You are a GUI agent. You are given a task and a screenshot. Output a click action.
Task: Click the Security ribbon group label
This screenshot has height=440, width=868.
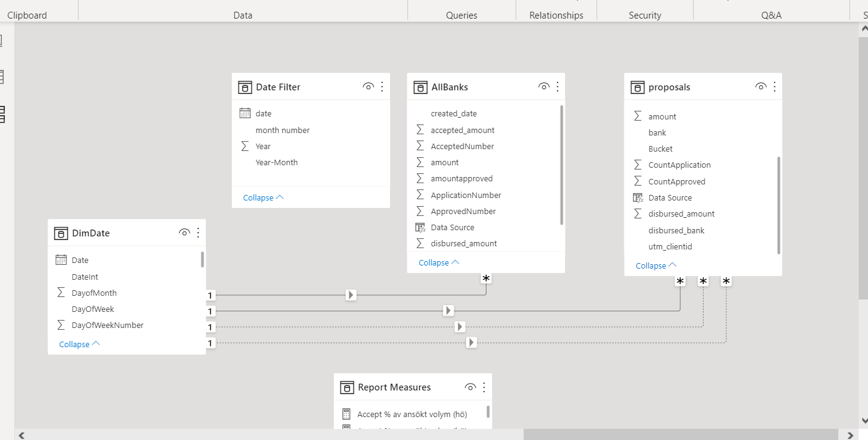click(x=645, y=15)
